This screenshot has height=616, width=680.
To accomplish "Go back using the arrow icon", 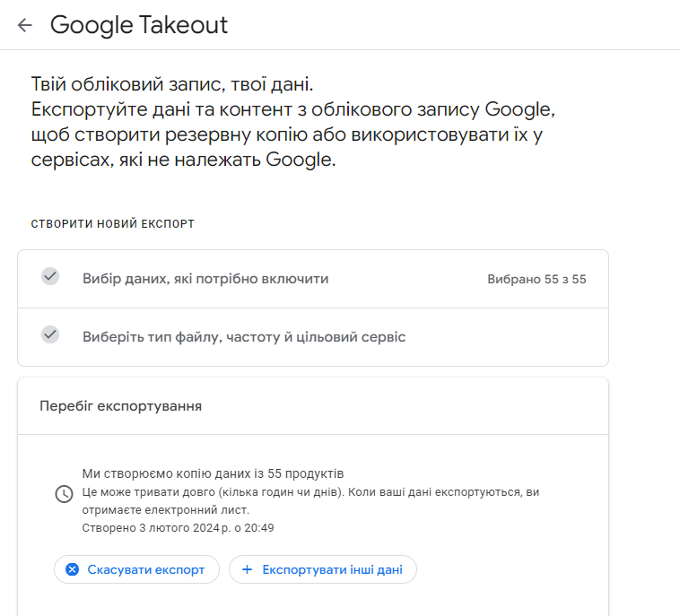I will coord(25,25).
